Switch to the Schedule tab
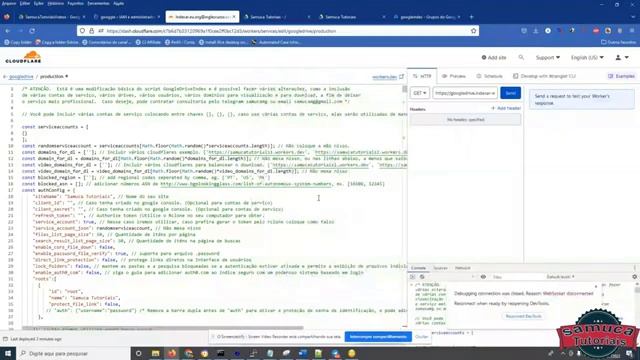Image resolution: width=640 pixels, height=360 pixels. pos(489,76)
